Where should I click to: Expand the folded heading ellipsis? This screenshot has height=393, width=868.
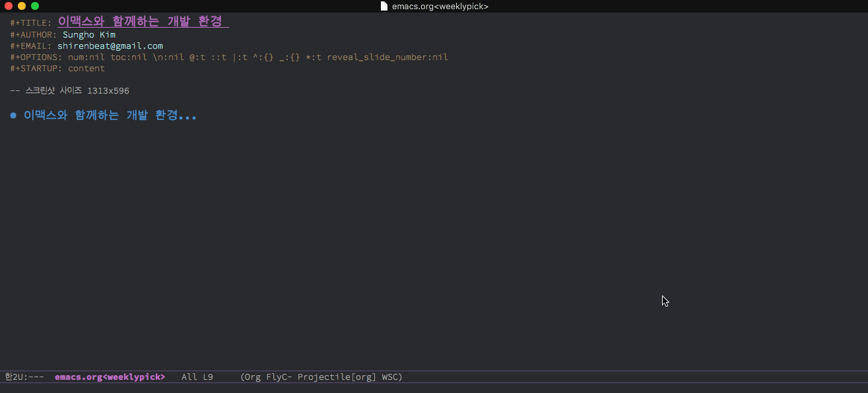[188, 117]
